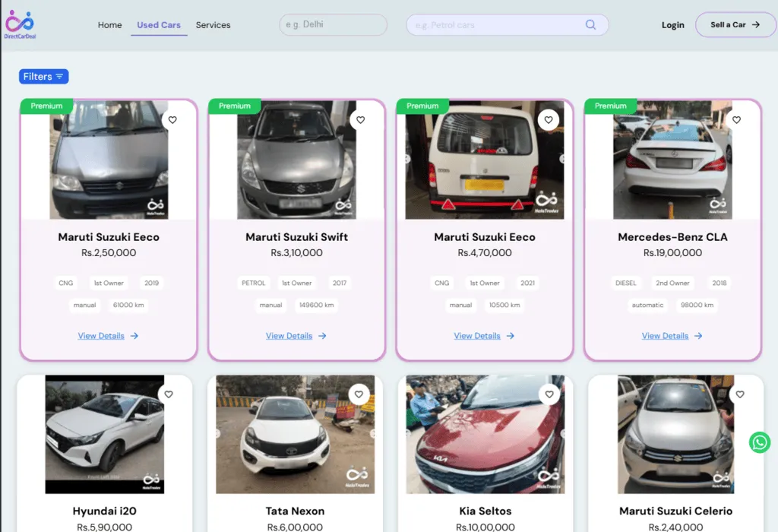
Task: Add the Maruti Suzuki Celerio to favorites
Action: pos(740,394)
